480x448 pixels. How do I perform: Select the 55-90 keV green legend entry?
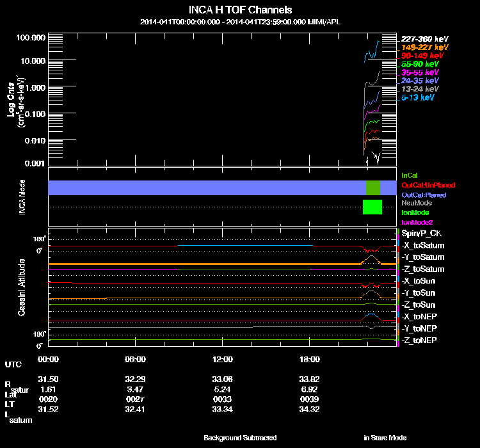tap(420, 64)
